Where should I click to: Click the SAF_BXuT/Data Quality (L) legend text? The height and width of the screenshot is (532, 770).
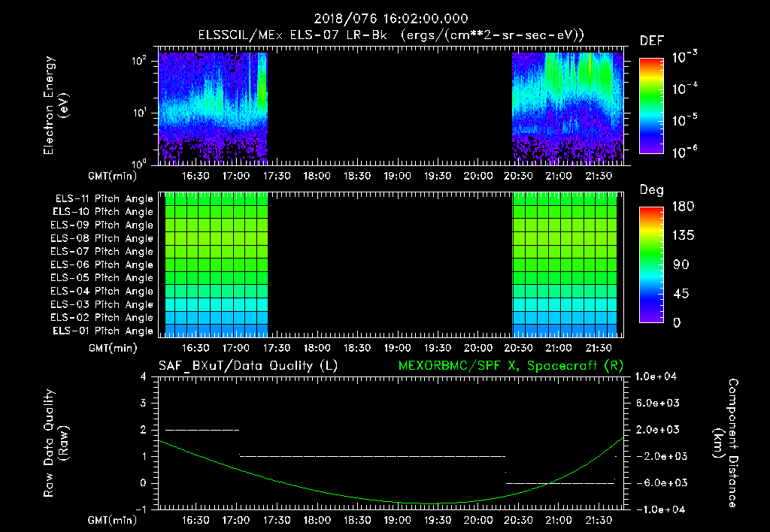click(248, 366)
